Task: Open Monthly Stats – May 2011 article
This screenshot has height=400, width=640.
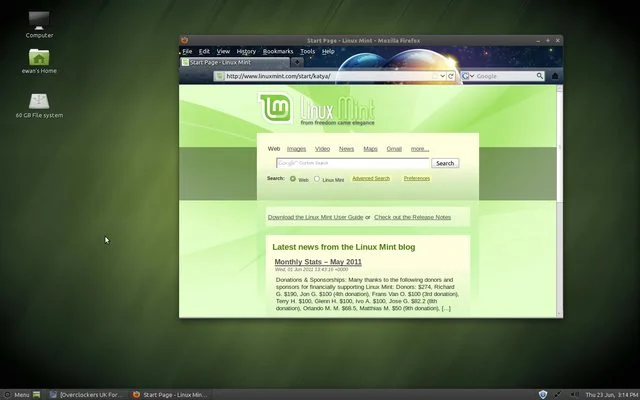Action: [318, 262]
